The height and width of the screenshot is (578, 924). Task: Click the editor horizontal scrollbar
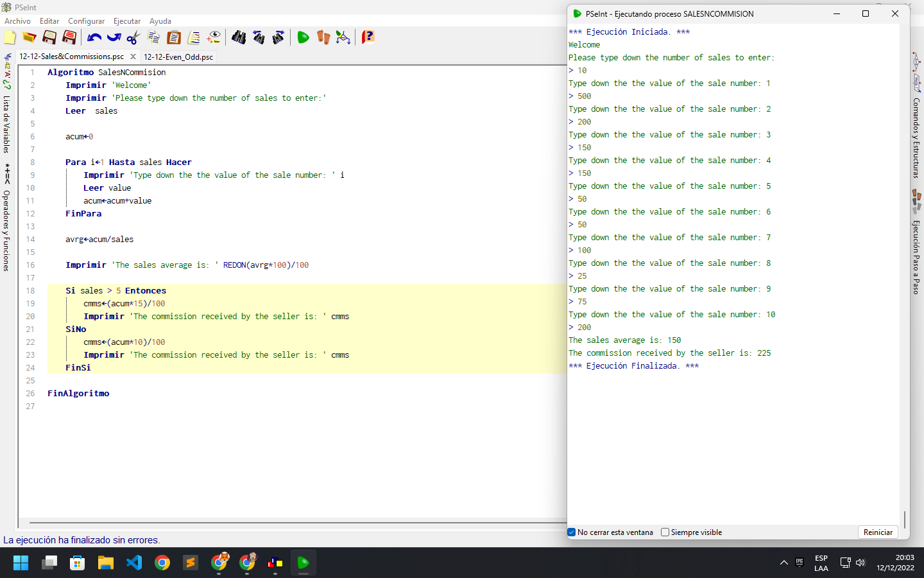(297, 523)
